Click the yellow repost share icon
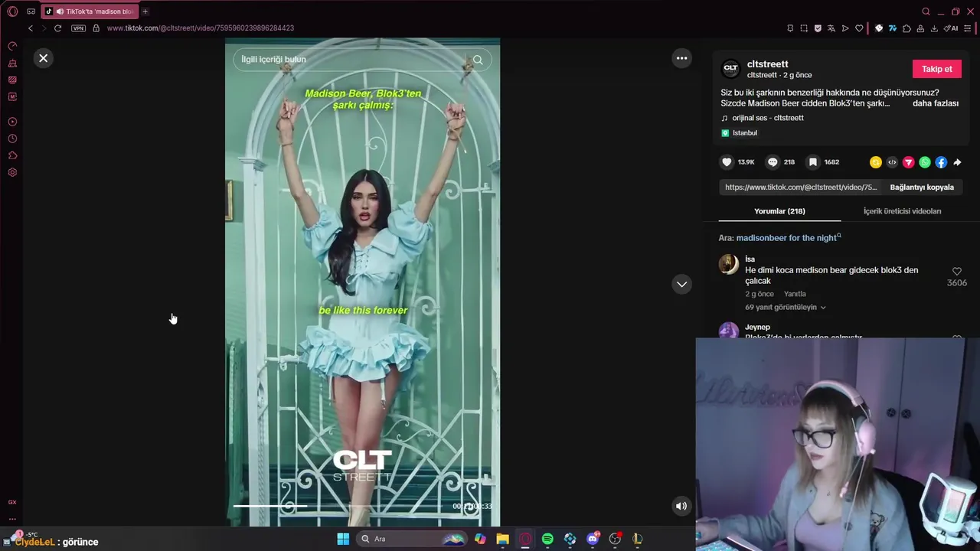Viewport: 980px width, 551px height. [x=875, y=162]
